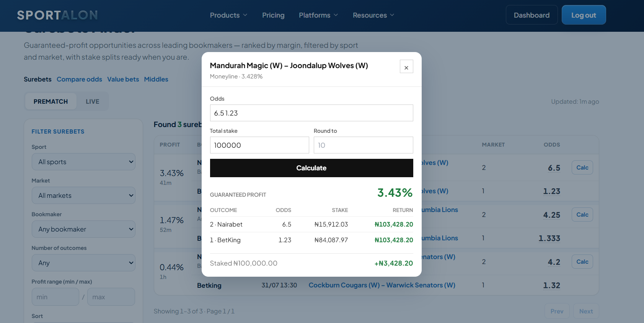This screenshot has height=323, width=644.
Task: Click the +₦3,428.20 profit total
Action: point(394,263)
